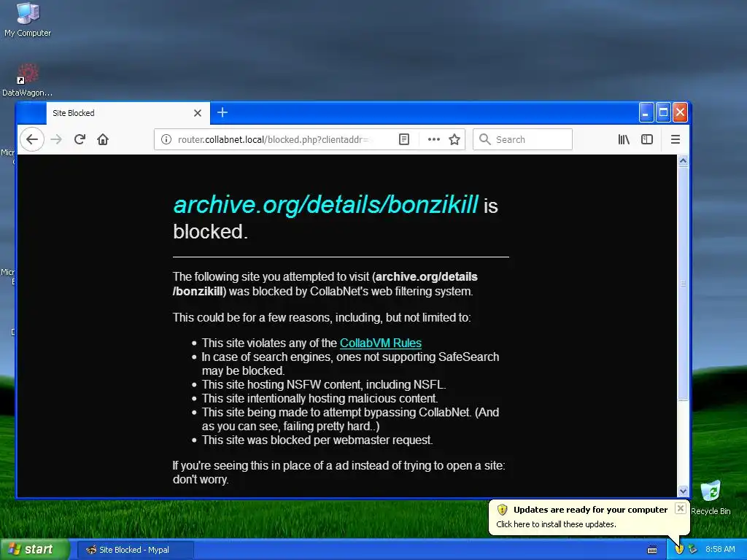Maximize the Mypal browser window
Image resolution: width=747 pixels, height=560 pixels.
tap(662, 113)
